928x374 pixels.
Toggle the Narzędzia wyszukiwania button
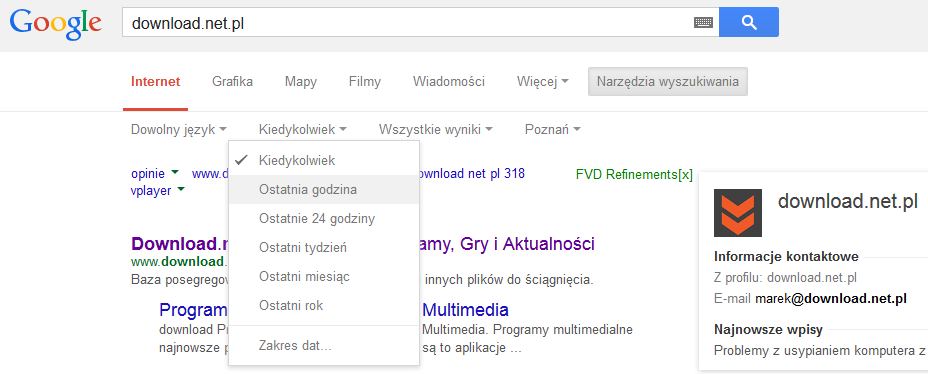(x=668, y=82)
